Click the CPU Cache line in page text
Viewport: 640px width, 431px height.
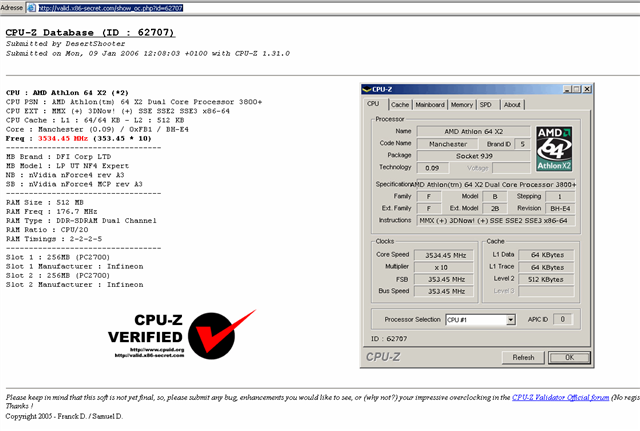(x=95, y=120)
